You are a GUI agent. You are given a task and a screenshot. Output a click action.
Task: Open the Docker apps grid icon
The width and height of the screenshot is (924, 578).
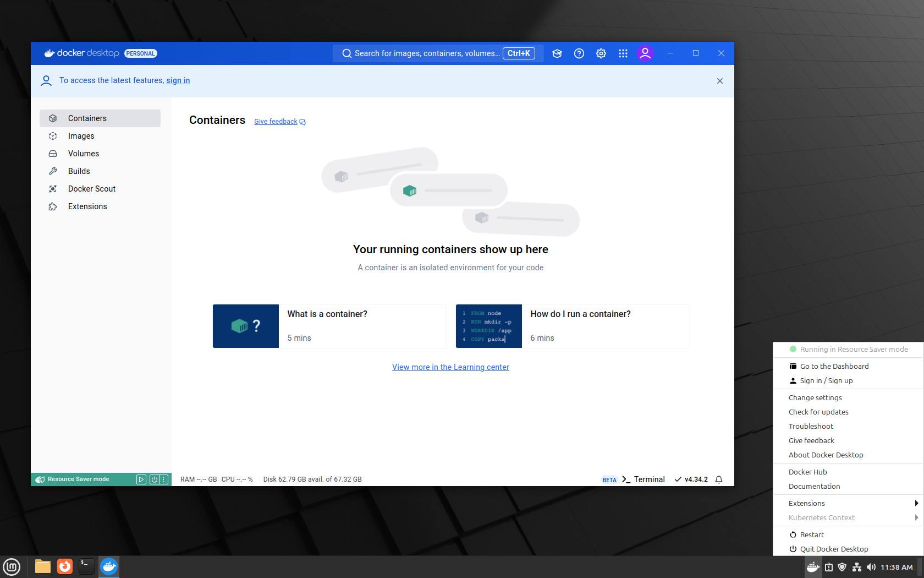[x=623, y=53]
